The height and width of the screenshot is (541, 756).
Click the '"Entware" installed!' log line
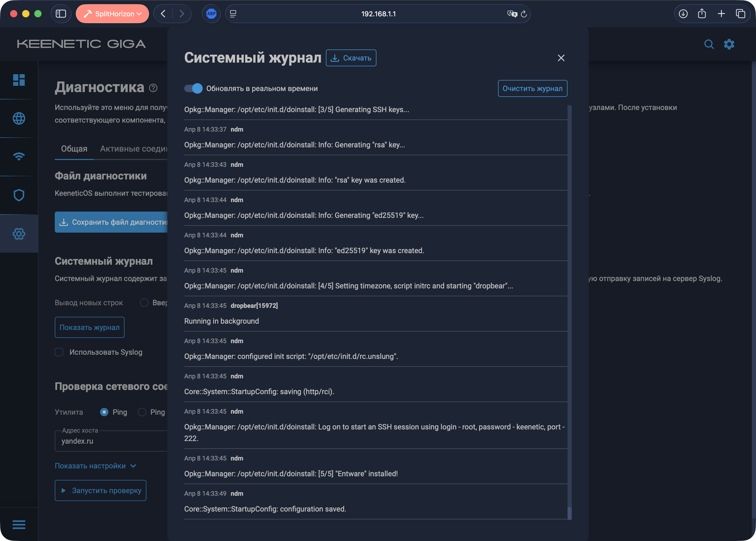point(291,474)
